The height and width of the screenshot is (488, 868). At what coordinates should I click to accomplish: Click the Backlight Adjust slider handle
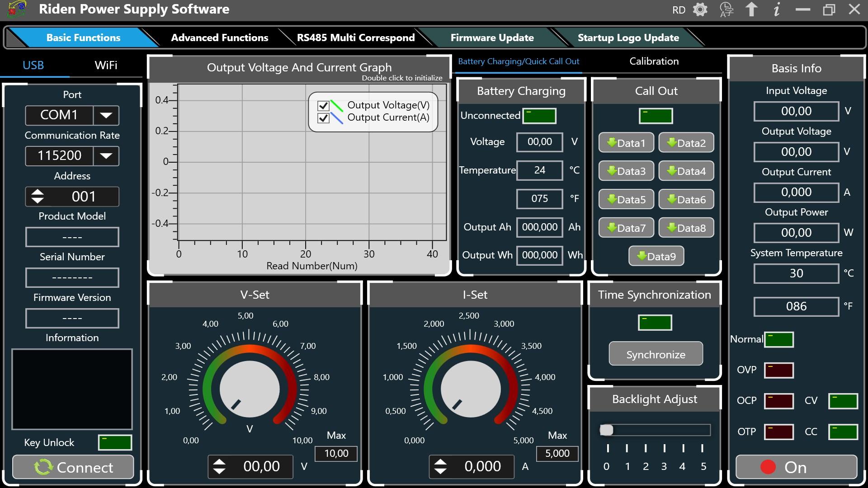(x=606, y=430)
